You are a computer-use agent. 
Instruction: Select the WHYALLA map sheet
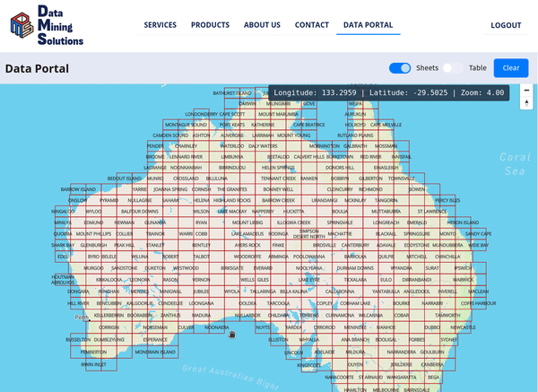click(309, 340)
